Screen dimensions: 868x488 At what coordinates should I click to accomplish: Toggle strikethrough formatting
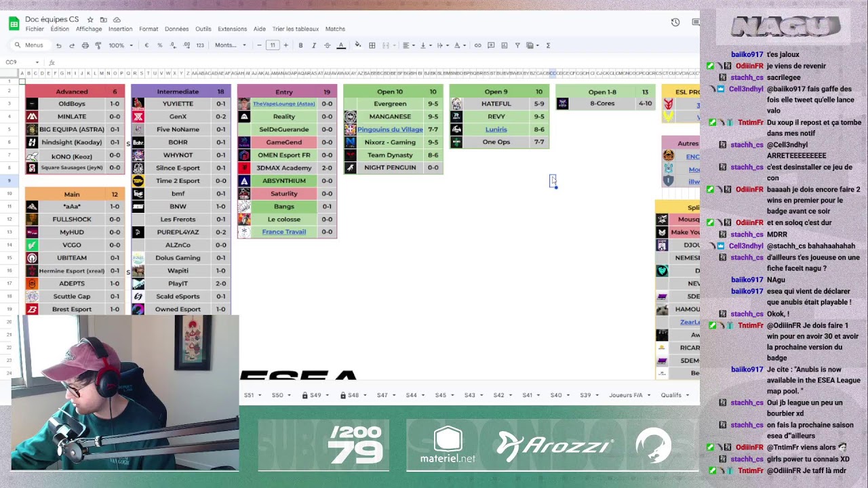(x=327, y=45)
